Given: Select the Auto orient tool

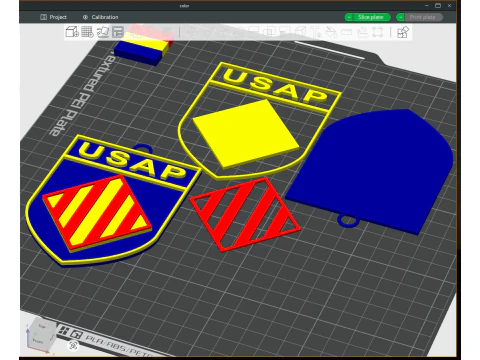Looking at the screenshot, I should click(103, 32).
